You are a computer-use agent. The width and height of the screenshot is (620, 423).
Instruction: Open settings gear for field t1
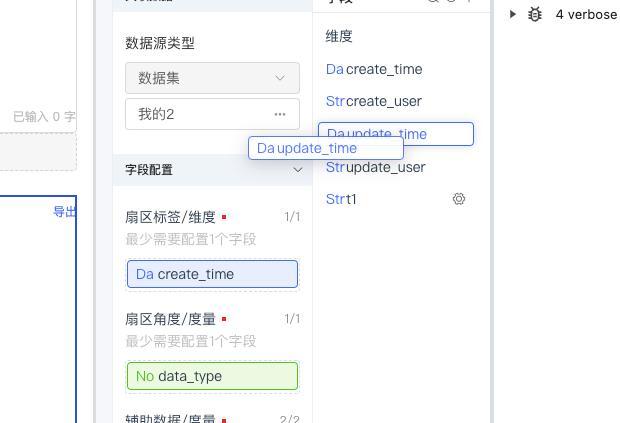click(x=459, y=199)
